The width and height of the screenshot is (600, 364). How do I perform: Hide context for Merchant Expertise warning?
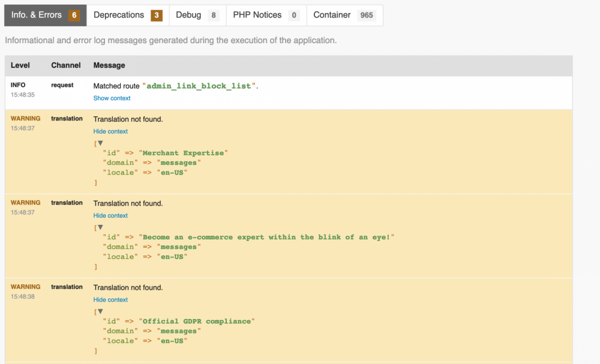(110, 131)
